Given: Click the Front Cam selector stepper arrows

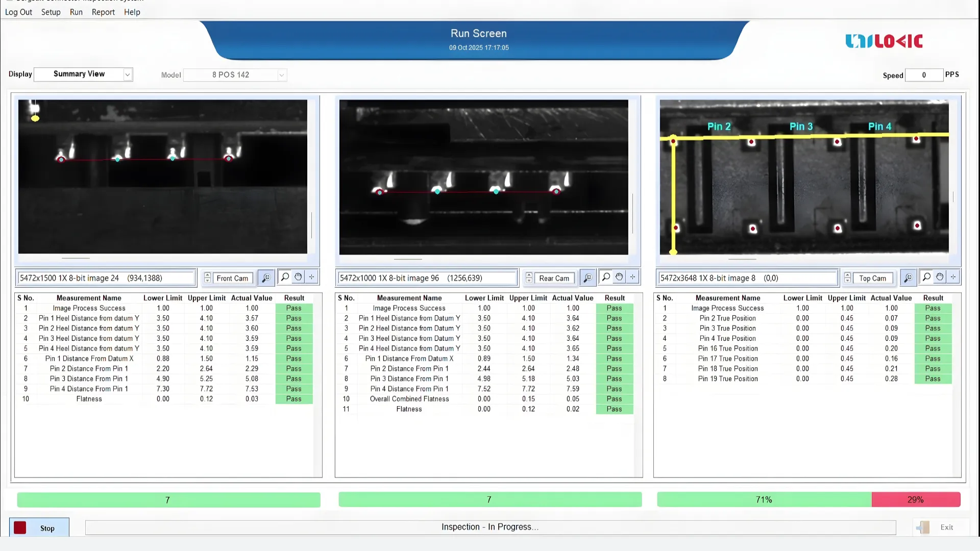Looking at the screenshot, I should pos(207,278).
